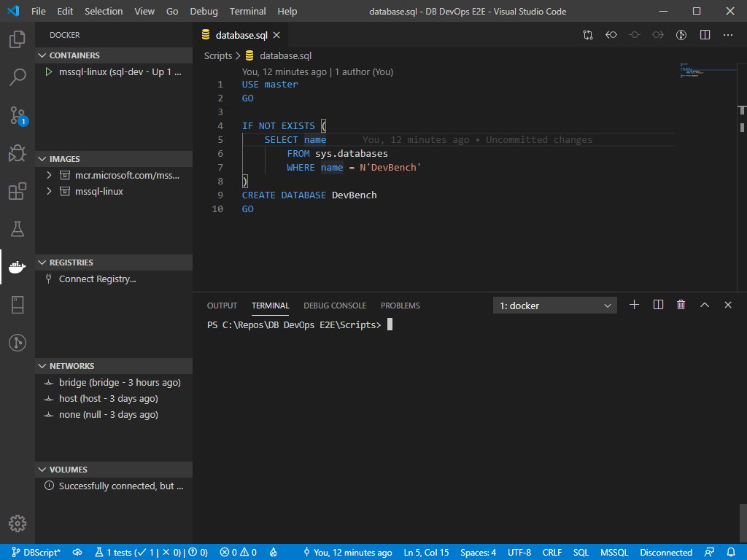Open the Extensions view icon
This screenshot has height=560, width=747.
(18, 191)
